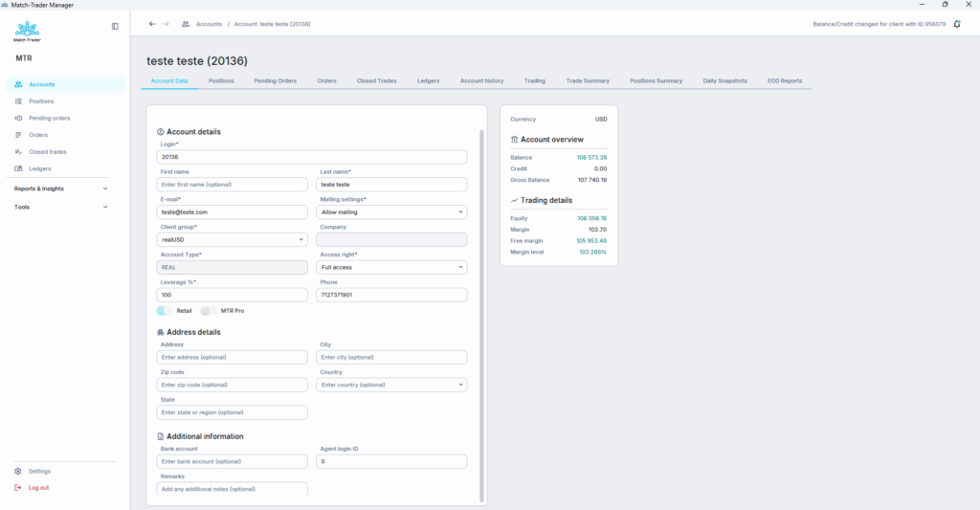The image size is (980, 510).
Task: Click the Match-Trader logo
Action: click(x=27, y=31)
